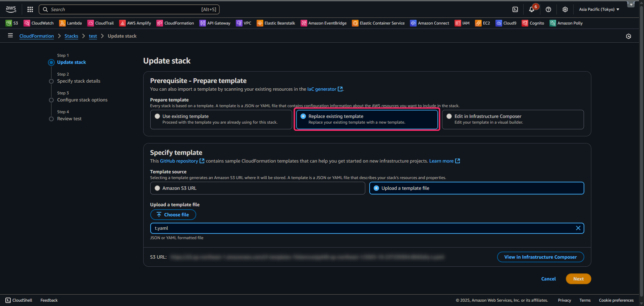The height and width of the screenshot is (306, 644).
Task: Open the settings gear in top bar
Action: (565, 9)
